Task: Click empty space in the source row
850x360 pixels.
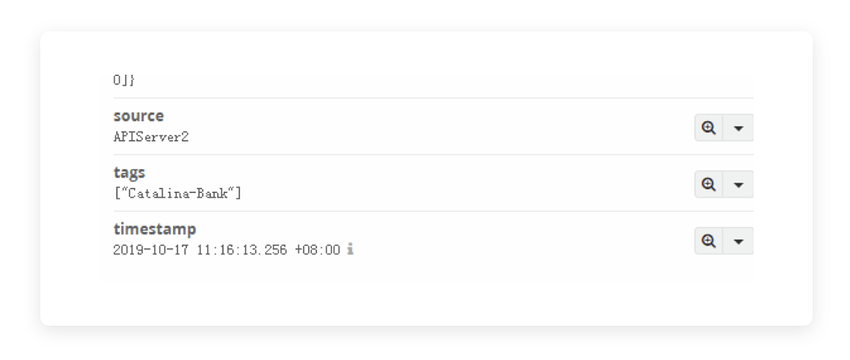Action: click(434, 128)
